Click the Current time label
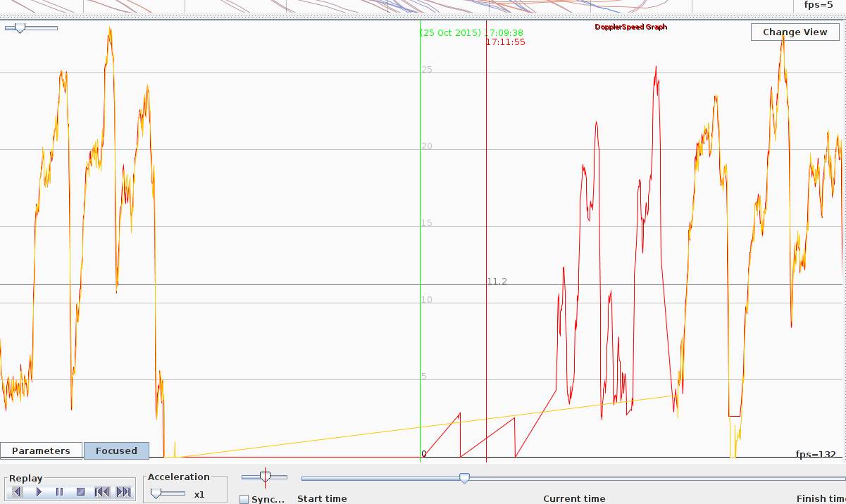 [574, 498]
